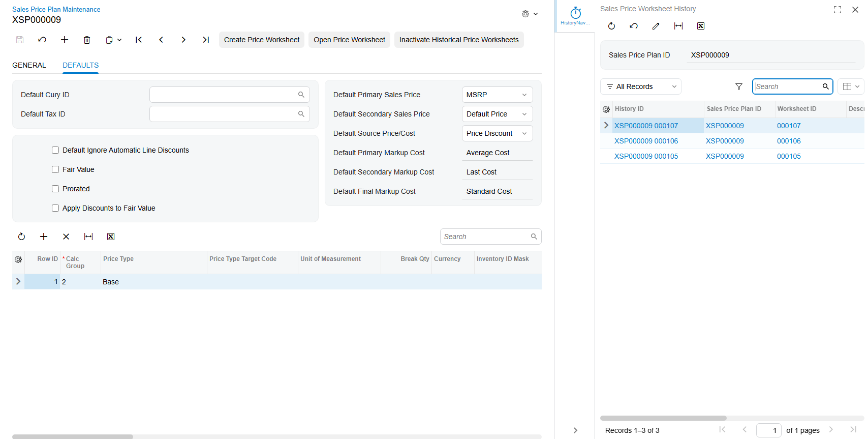Delete selected row in price type grid
The width and height of the screenshot is (868, 439).
pyautogui.click(x=66, y=237)
